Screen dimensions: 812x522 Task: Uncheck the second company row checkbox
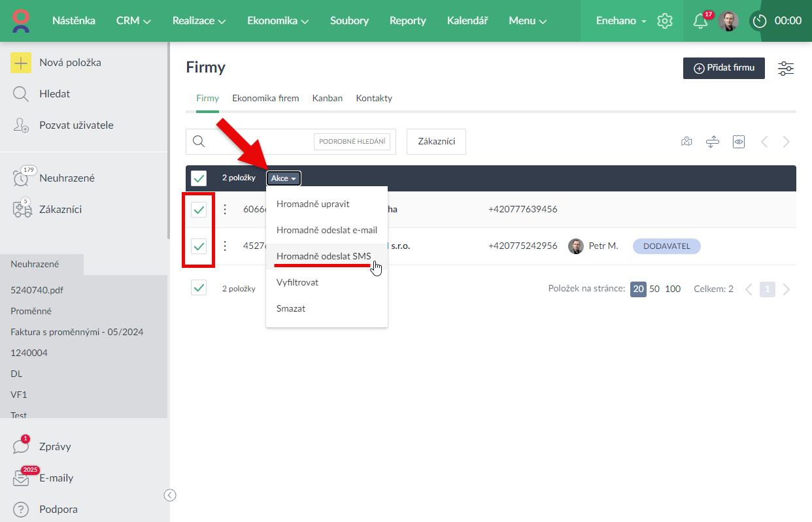coord(199,246)
